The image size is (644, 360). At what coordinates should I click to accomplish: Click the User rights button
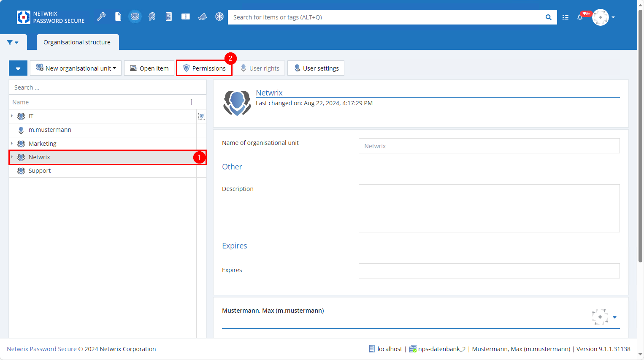coord(260,68)
